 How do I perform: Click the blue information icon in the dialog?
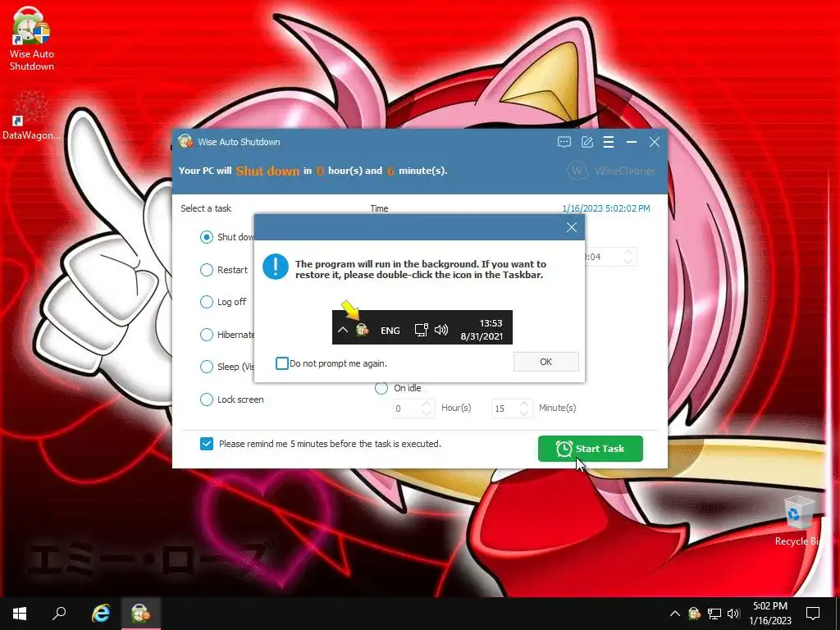click(x=276, y=267)
